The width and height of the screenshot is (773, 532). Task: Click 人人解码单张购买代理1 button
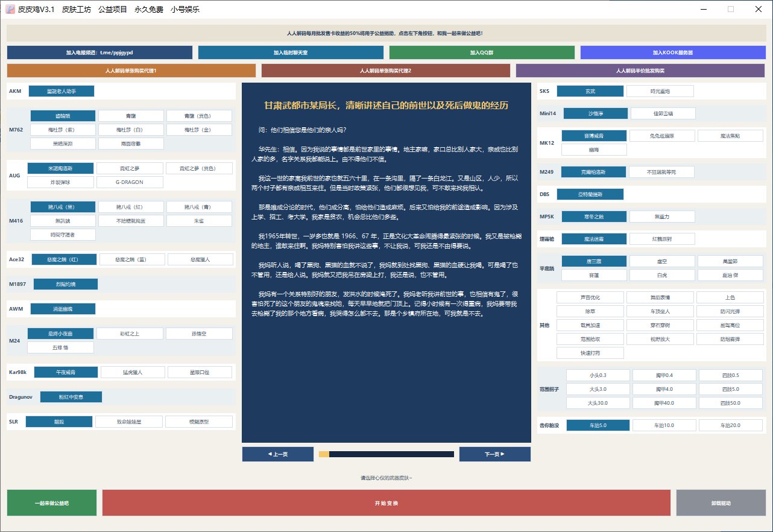[x=131, y=71]
